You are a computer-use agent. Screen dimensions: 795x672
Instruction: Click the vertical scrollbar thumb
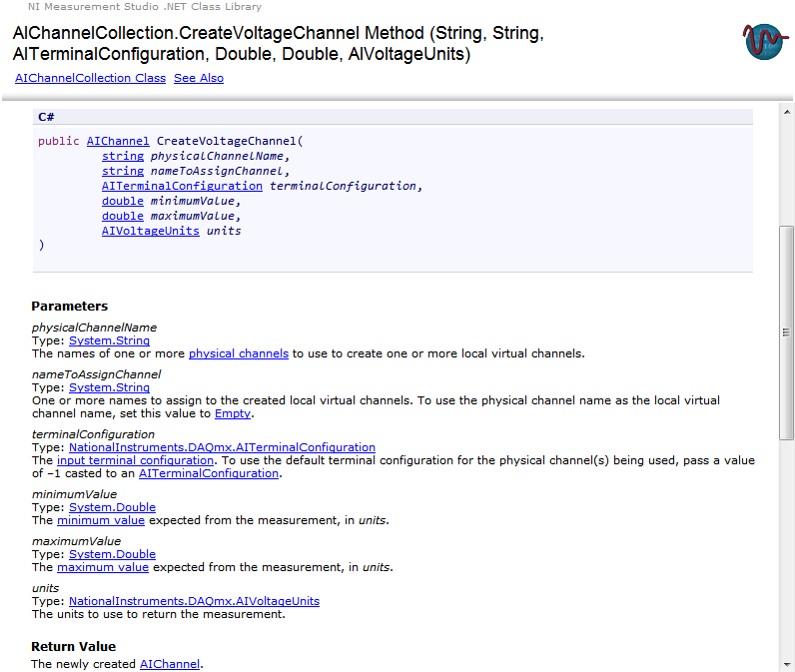coord(786,333)
